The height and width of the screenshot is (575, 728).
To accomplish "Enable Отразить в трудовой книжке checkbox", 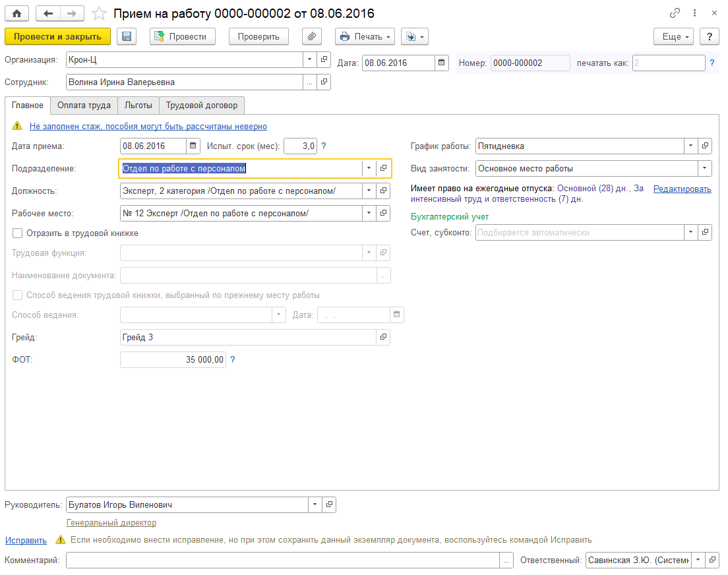I will point(18,233).
